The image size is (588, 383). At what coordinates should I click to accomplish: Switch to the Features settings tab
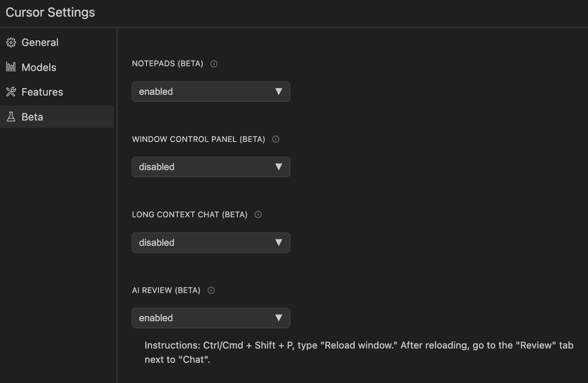pyautogui.click(x=57, y=92)
